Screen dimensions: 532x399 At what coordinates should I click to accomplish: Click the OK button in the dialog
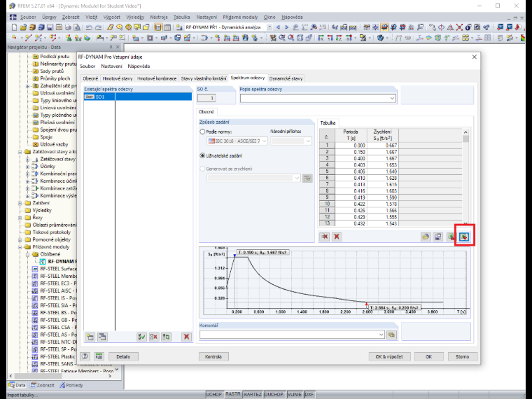429,356
